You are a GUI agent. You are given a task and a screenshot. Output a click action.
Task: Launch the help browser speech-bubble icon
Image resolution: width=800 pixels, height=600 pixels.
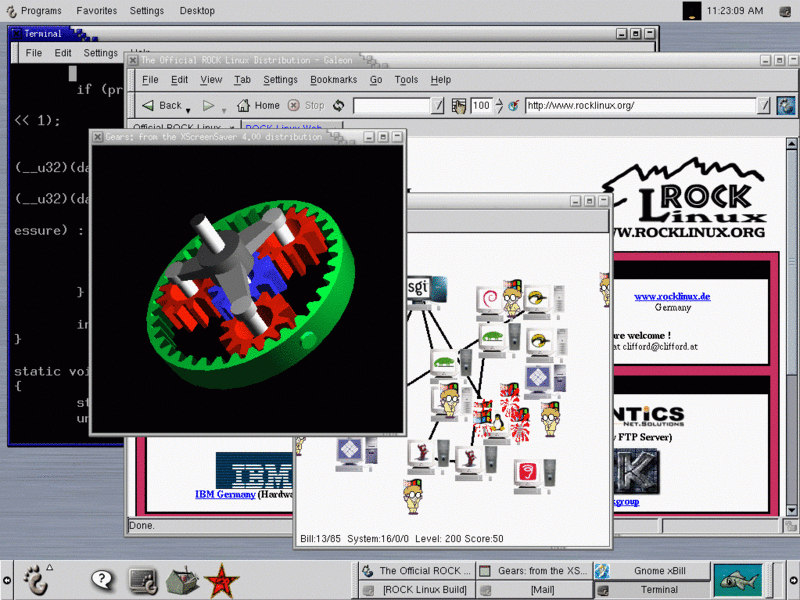[x=103, y=580]
